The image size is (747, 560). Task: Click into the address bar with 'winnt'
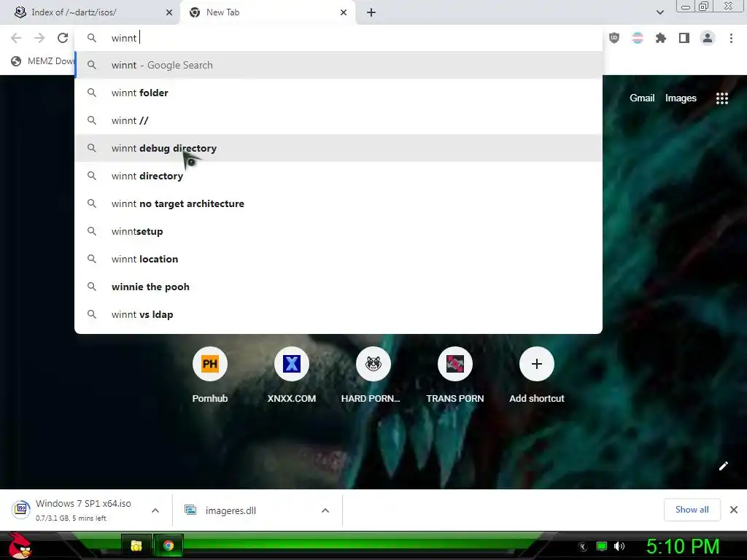338,38
